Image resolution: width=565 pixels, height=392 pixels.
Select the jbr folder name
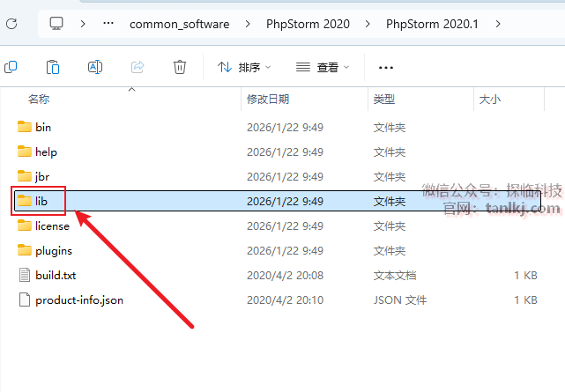pyautogui.click(x=42, y=177)
